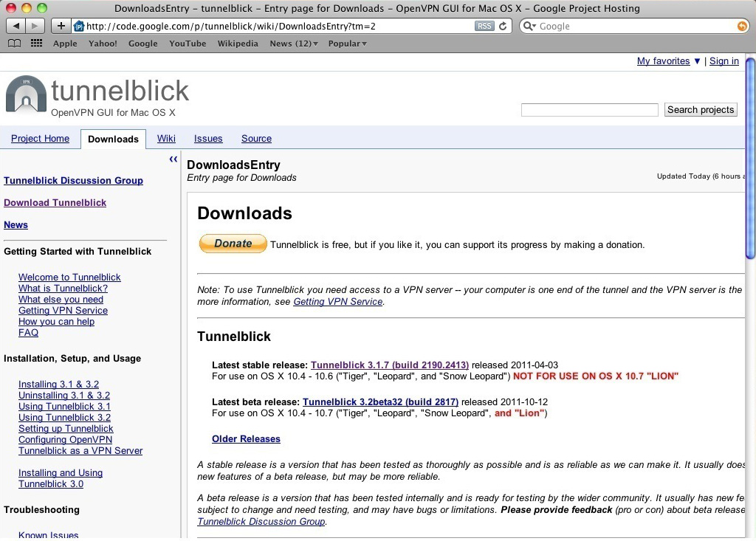Screen dimensions: 756x541
Task: Open the Download Tunnelblick sidebar link
Action: click(x=55, y=202)
